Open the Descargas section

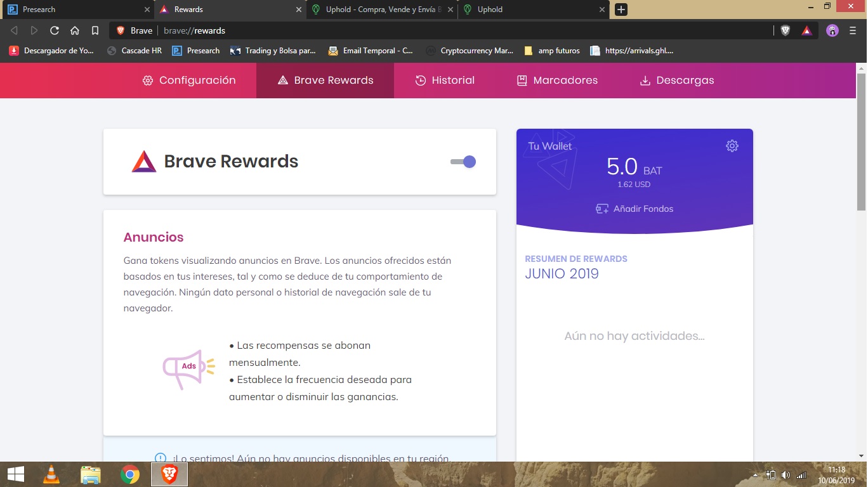[676, 81]
